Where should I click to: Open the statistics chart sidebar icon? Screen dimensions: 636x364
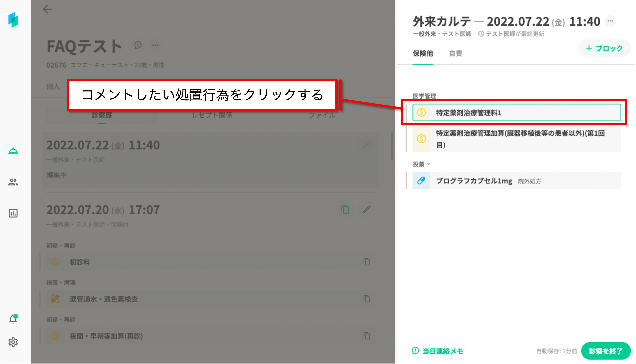[13, 213]
